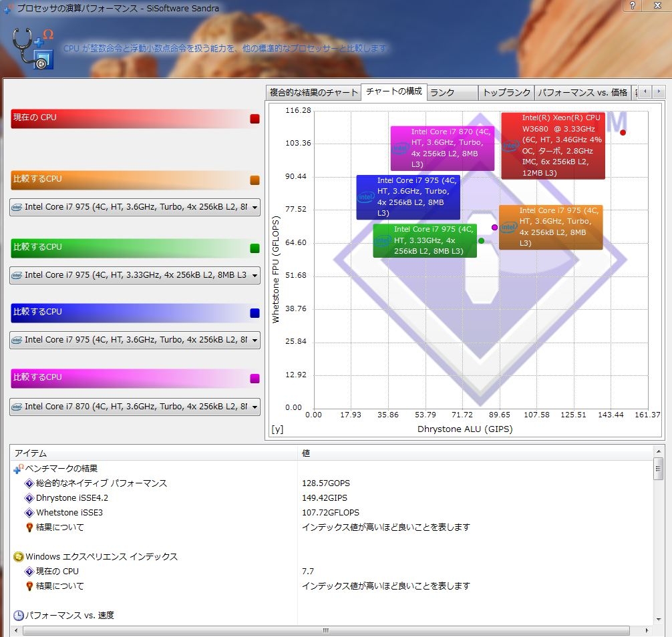
Task: Open the ランク tab
Action: pyautogui.click(x=453, y=93)
